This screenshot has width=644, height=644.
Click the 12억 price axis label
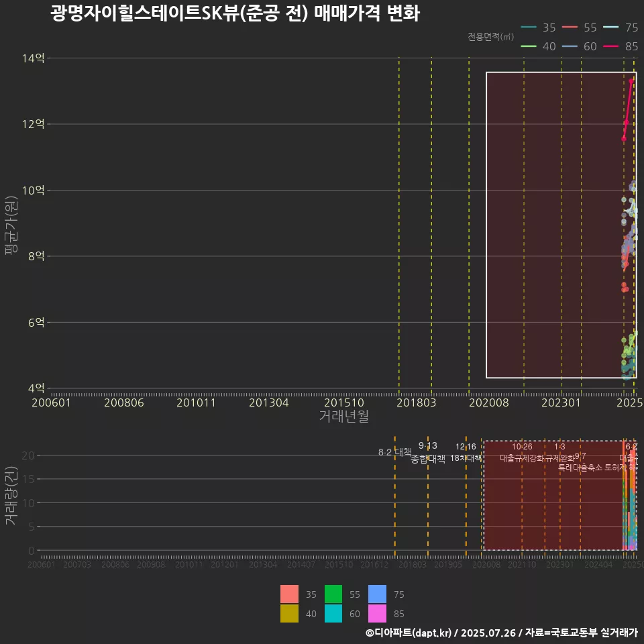click(34, 124)
